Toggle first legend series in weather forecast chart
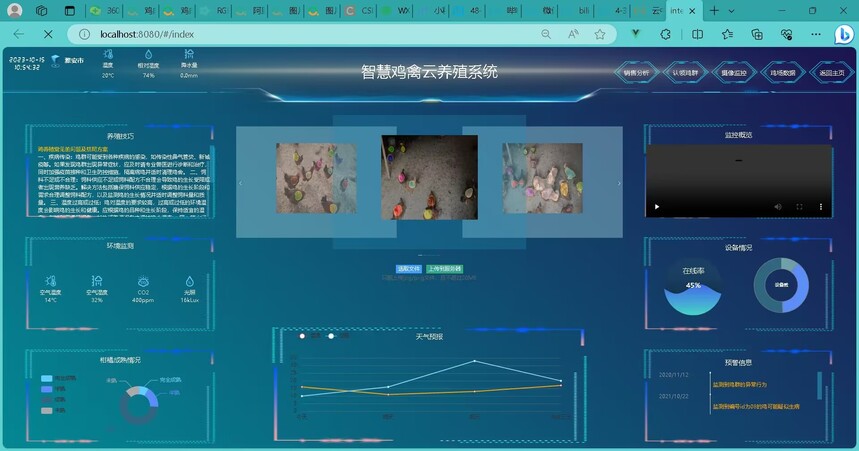 click(307, 336)
